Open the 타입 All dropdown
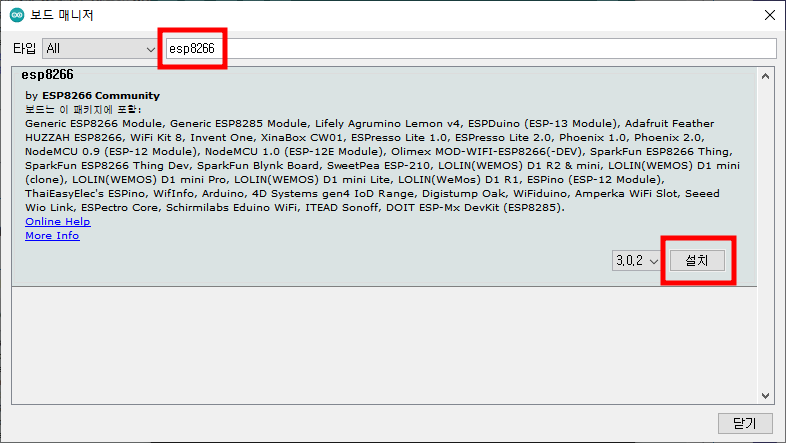This screenshot has width=786, height=443. pyautogui.click(x=99, y=49)
